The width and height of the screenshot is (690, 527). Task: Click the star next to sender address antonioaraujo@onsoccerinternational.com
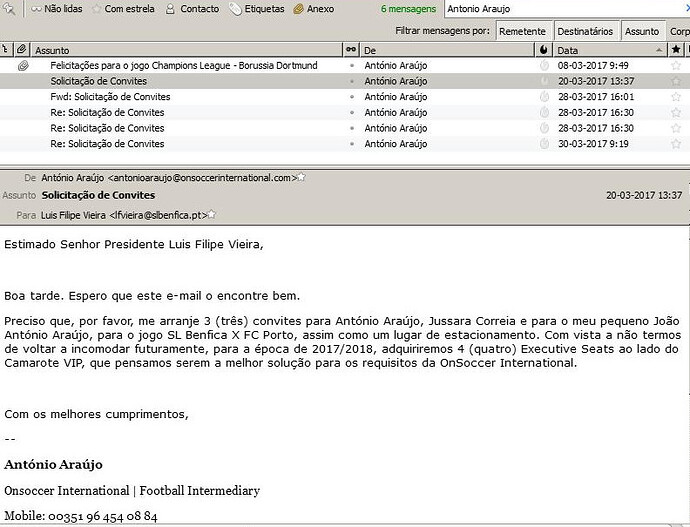coord(301,177)
